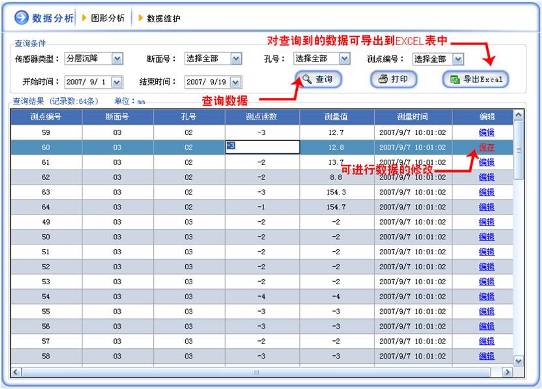
Task: Click the blue arrow icon beside 数据分析
Action: point(21,17)
